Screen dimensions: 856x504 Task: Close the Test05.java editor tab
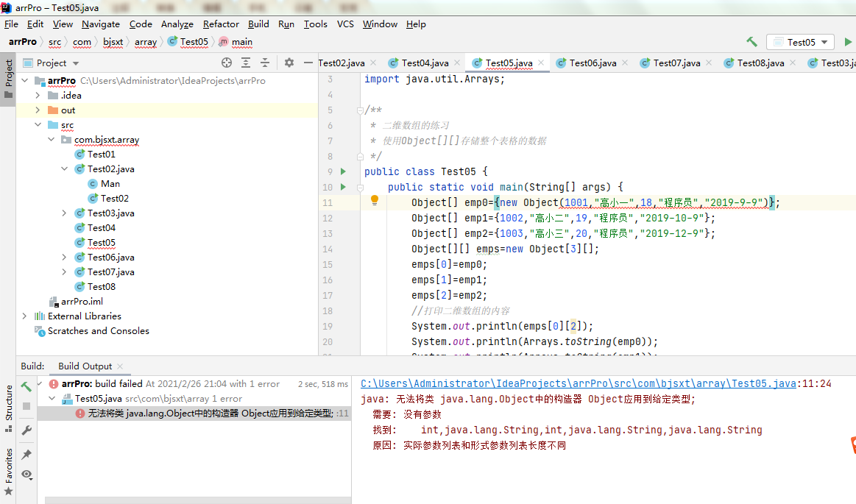(x=541, y=63)
